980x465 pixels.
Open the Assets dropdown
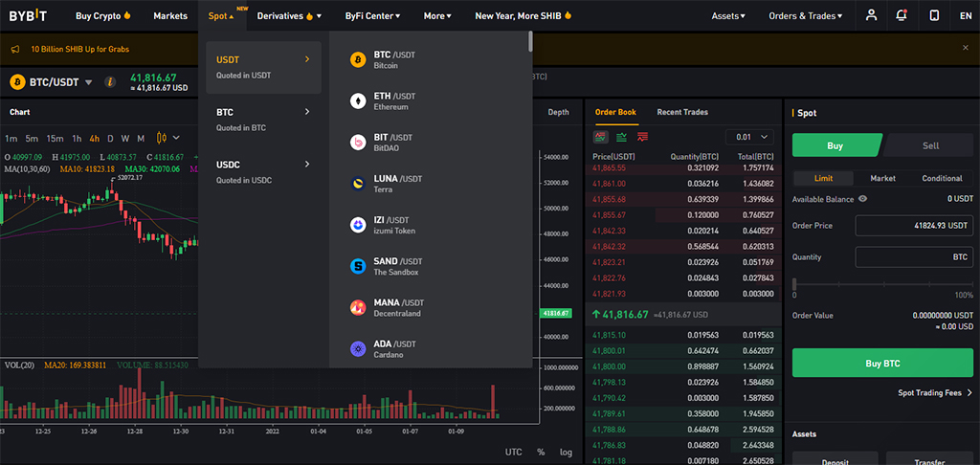[x=728, y=15]
